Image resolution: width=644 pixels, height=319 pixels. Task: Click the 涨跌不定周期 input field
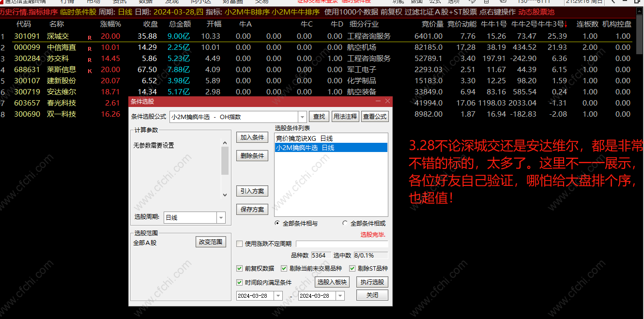click(342, 244)
